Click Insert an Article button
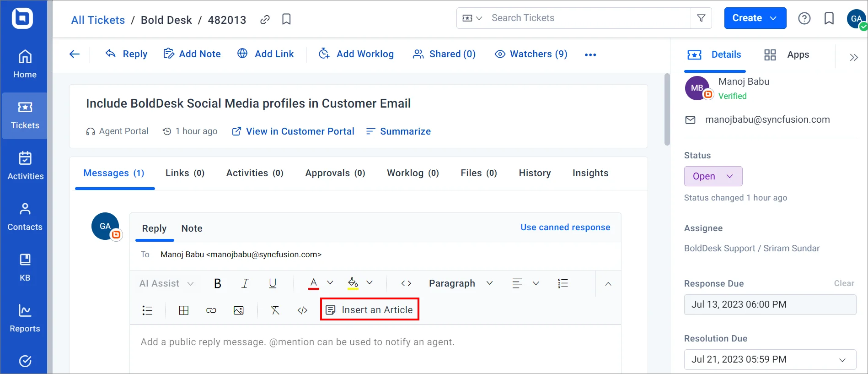 pyautogui.click(x=370, y=310)
